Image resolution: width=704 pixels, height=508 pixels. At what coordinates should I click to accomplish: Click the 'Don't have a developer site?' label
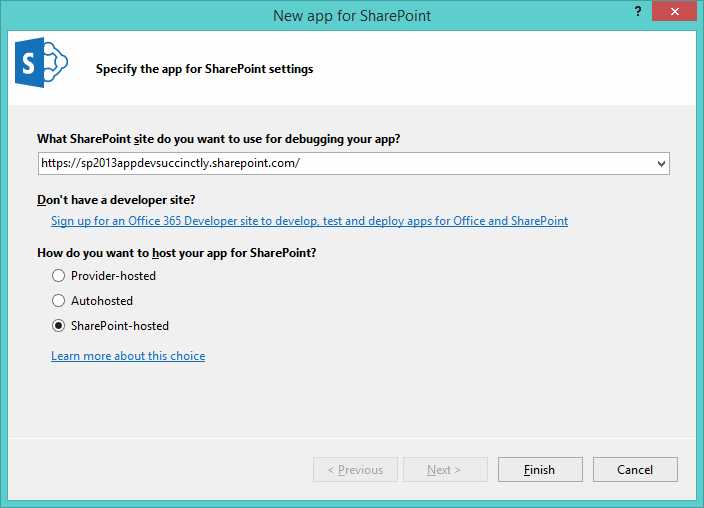point(116,200)
